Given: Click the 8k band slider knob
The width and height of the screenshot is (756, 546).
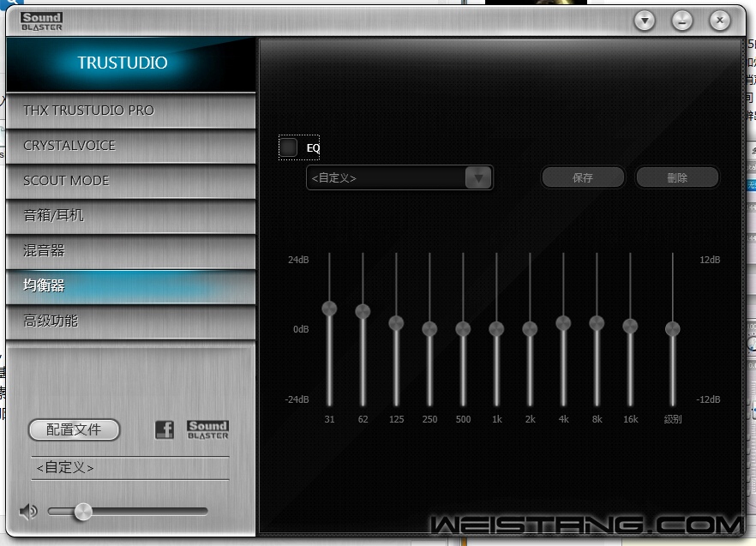Looking at the screenshot, I should click(x=597, y=322).
